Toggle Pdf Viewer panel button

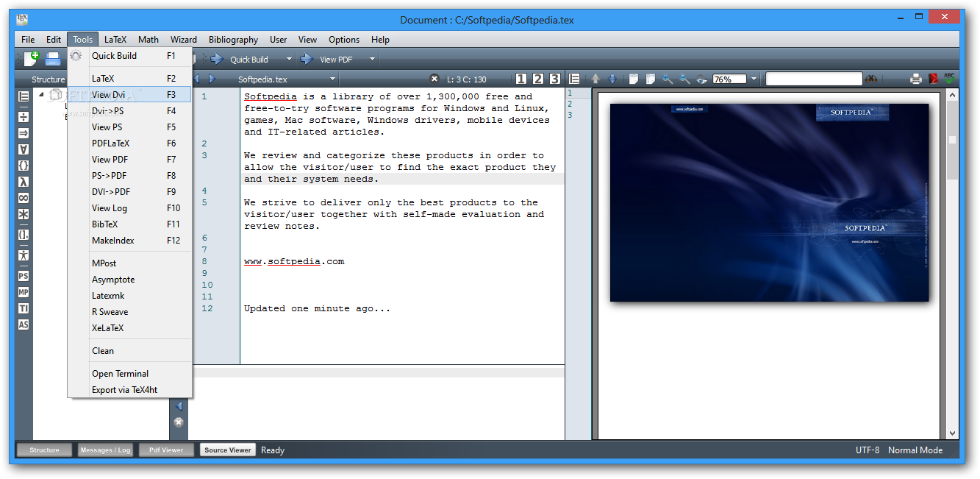click(x=166, y=450)
